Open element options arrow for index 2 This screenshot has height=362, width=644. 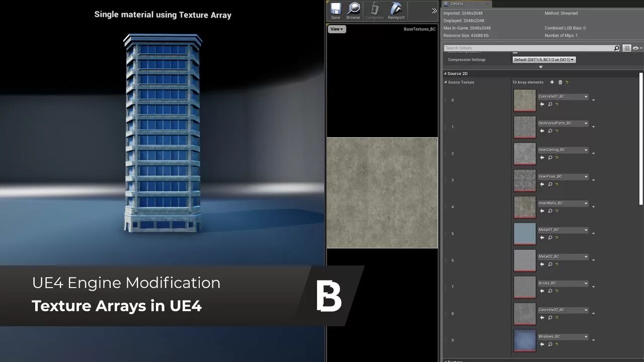[593, 153]
